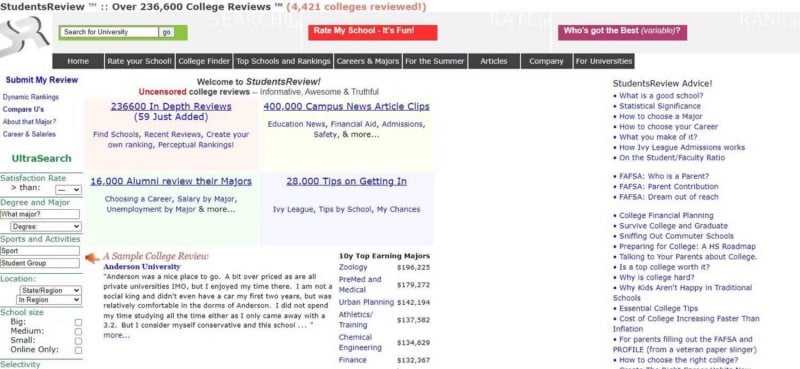Click the What major? input field
800x369 pixels.
[x=40, y=214]
